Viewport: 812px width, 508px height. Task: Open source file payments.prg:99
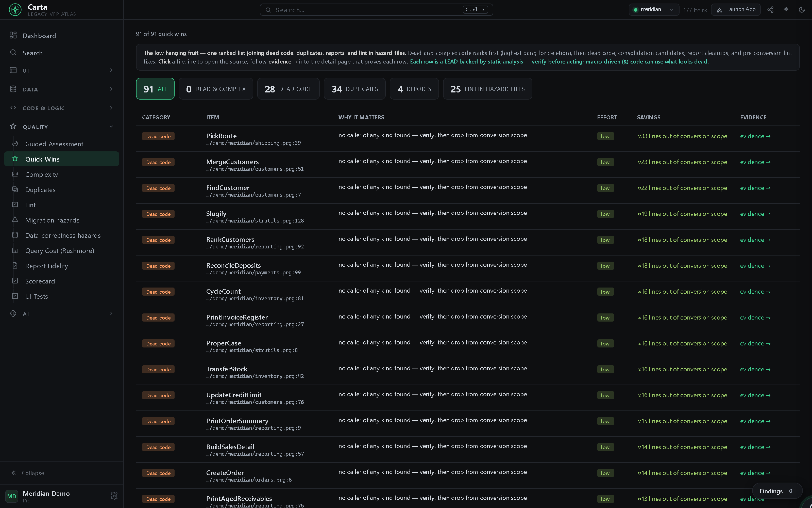[x=253, y=273]
